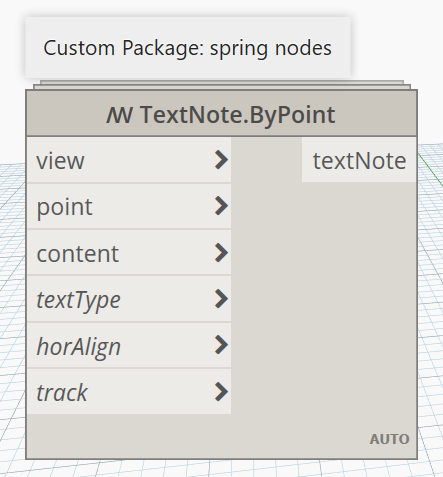Click the content port chevron arrow
This screenshot has height=477, width=443.
[221, 252]
